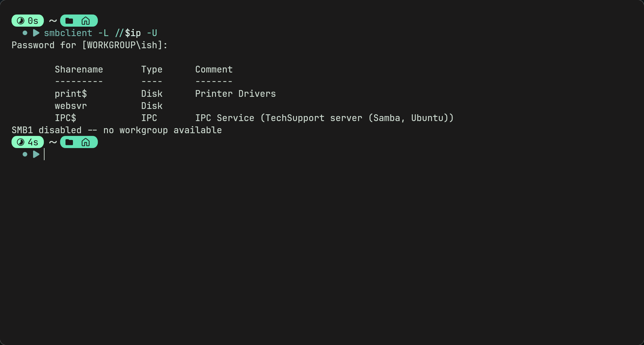Click the folder icon in second prompt
This screenshot has width=644, height=345.
[x=69, y=142]
